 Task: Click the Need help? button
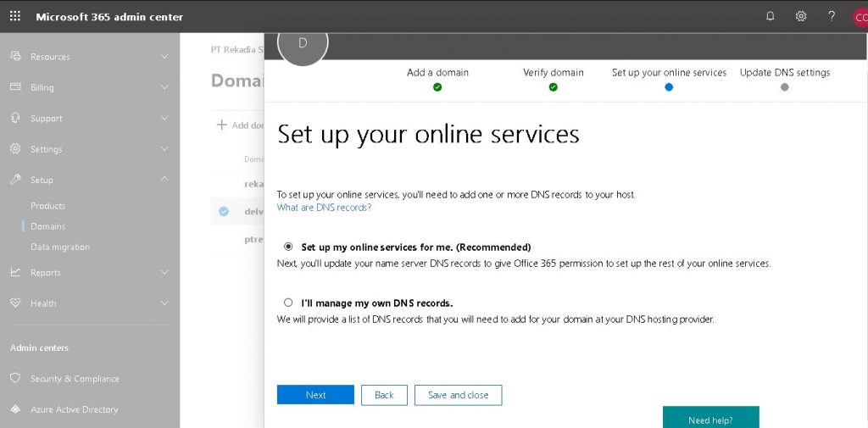pos(710,420)
